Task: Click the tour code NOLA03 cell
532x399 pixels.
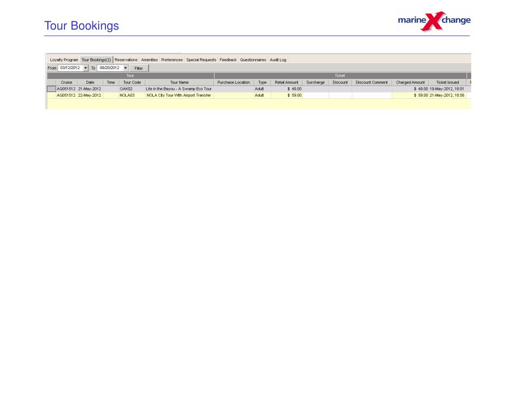Action: point(132,96)
